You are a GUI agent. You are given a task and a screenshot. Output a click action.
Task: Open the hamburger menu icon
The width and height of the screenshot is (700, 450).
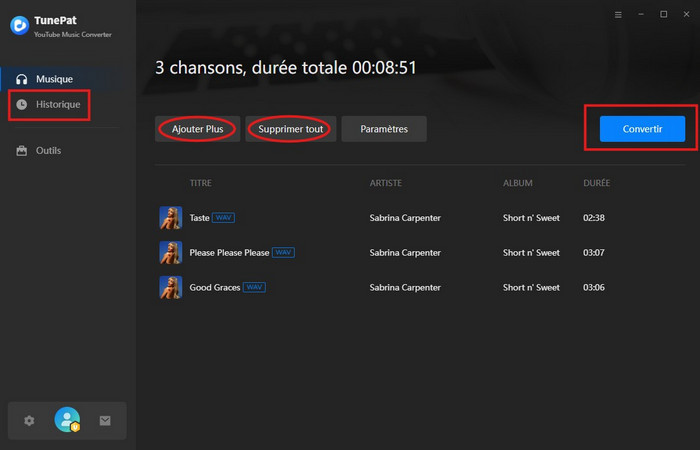(x=618, y=15)
